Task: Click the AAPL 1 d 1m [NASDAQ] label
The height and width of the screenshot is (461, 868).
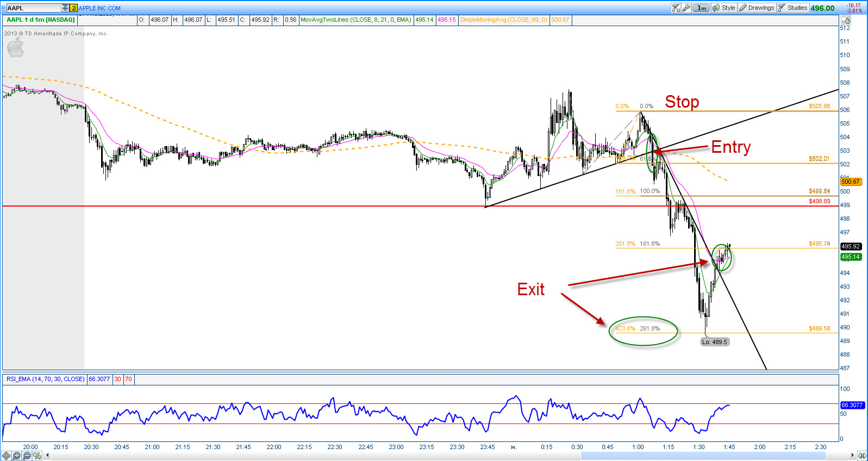Action: click(x=41, y=20)
